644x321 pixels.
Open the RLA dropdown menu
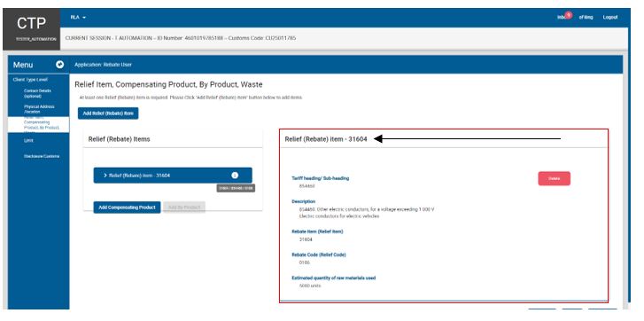coord(78,17)
